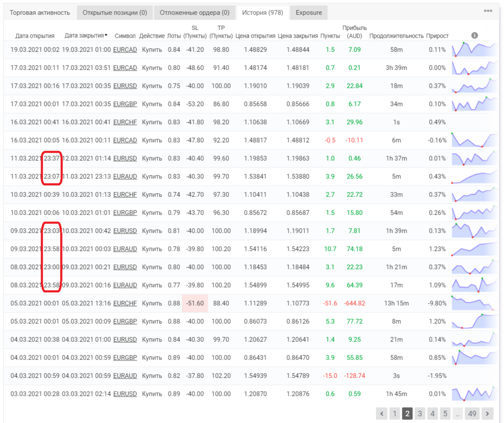Open Отложенные ордера (0) tab
The height and width of the screenshot is (423, 504).
194,12
